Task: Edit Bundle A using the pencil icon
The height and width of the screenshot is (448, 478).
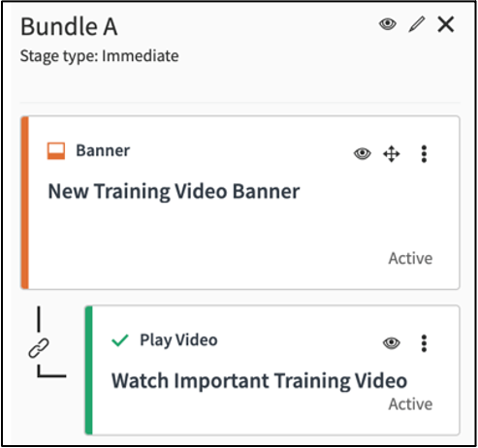Action: point(417,24)
